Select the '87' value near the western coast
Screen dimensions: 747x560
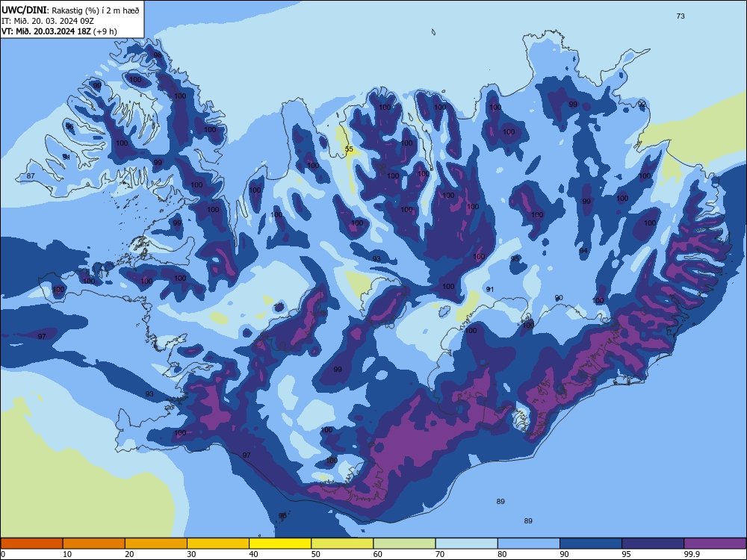point(31,176)
